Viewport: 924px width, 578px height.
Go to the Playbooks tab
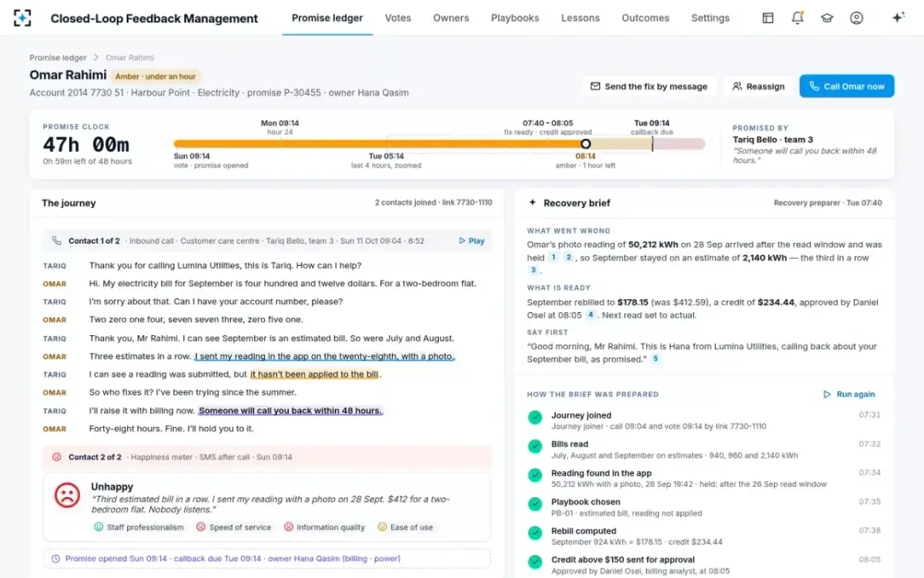coord(515,18)
